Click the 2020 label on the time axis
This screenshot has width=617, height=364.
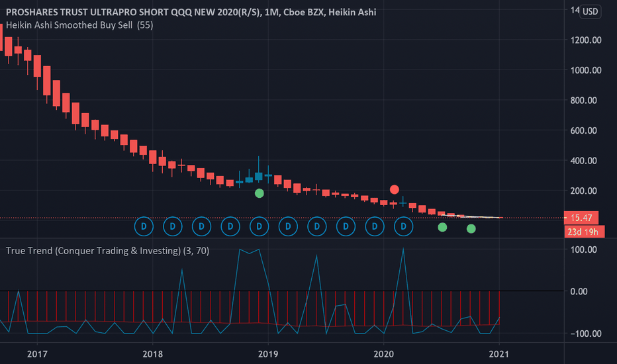pyautogui.click(x=384, y=354)
